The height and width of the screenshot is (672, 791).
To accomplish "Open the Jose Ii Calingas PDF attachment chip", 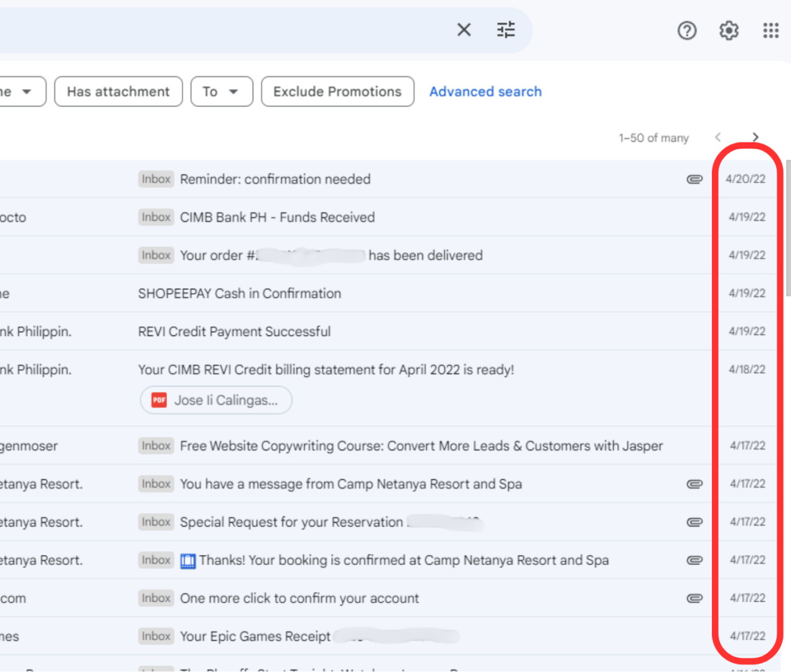I will pos(215,400).
